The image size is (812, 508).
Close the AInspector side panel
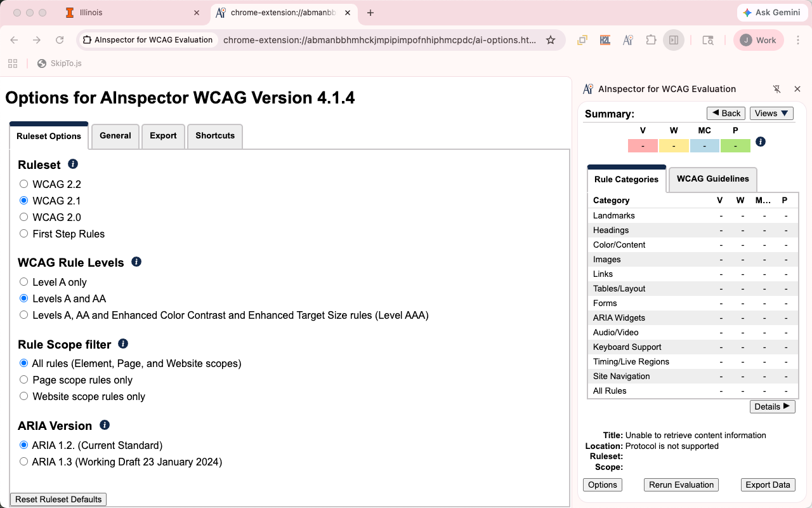(x=797, y=89)
